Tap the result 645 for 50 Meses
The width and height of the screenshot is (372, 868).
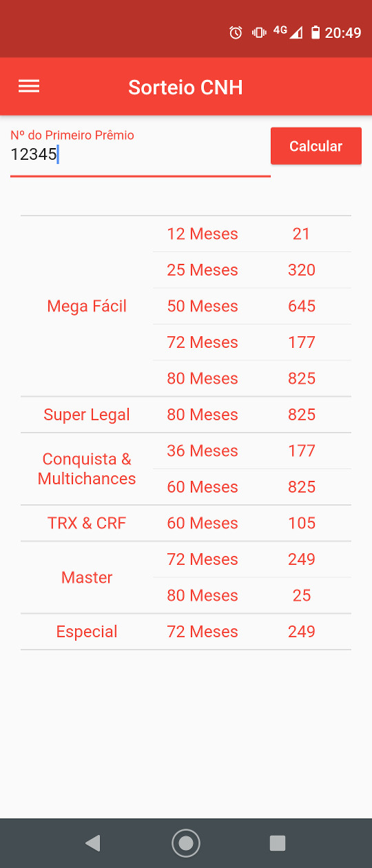[302, 307]
